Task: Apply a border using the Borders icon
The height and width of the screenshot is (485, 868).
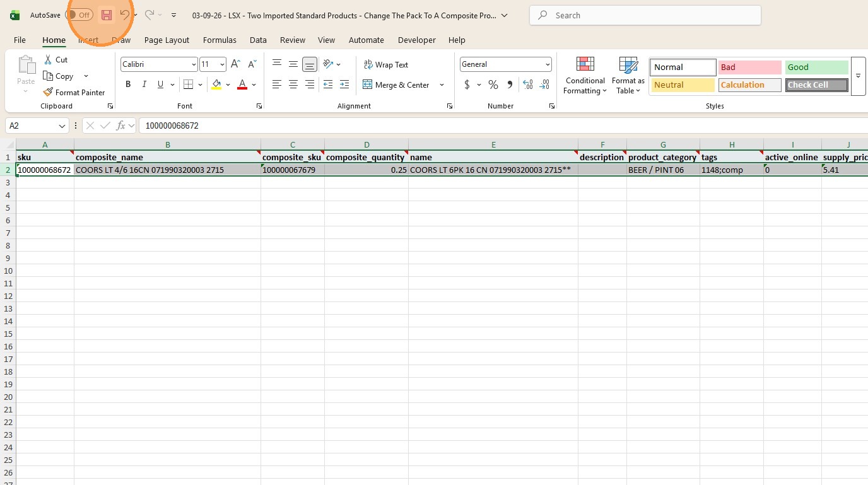Action: click(x=188, y=85)
